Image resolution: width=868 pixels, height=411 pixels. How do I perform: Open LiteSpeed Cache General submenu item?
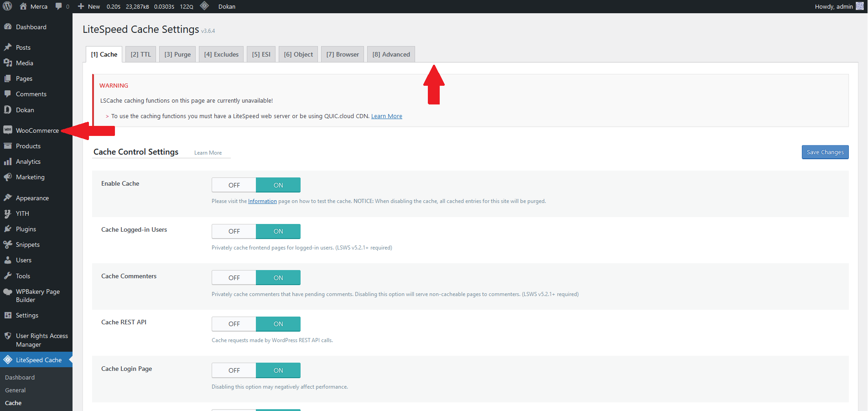(16, 390)
